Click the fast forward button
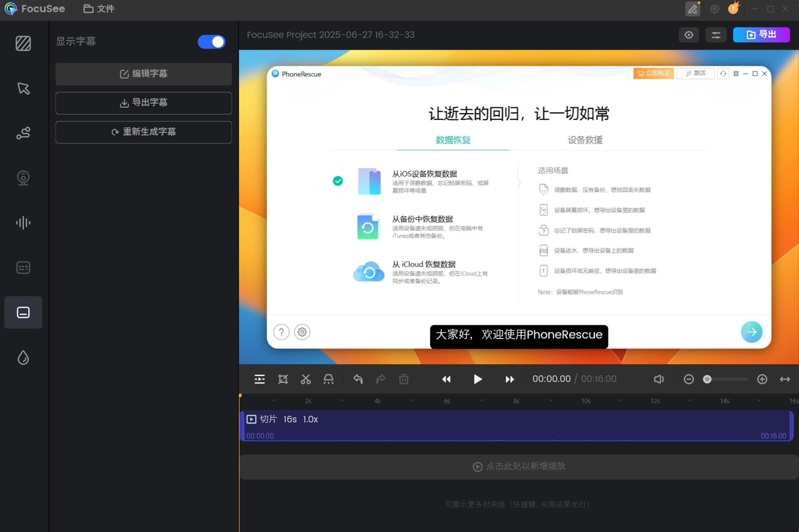 (510, 379)
